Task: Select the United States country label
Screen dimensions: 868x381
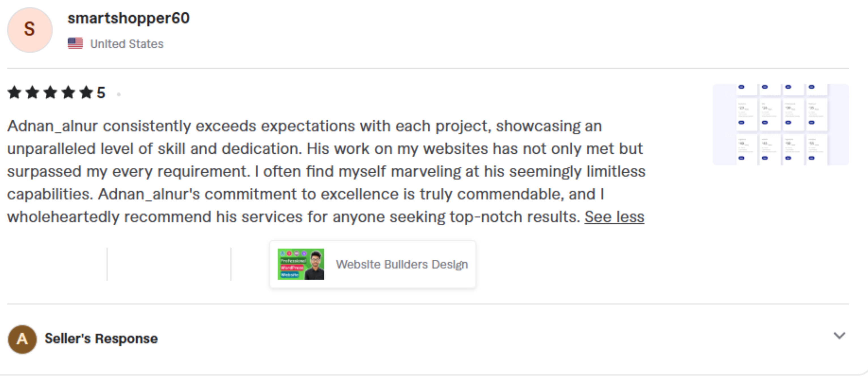Action: (x=127, y=44)
